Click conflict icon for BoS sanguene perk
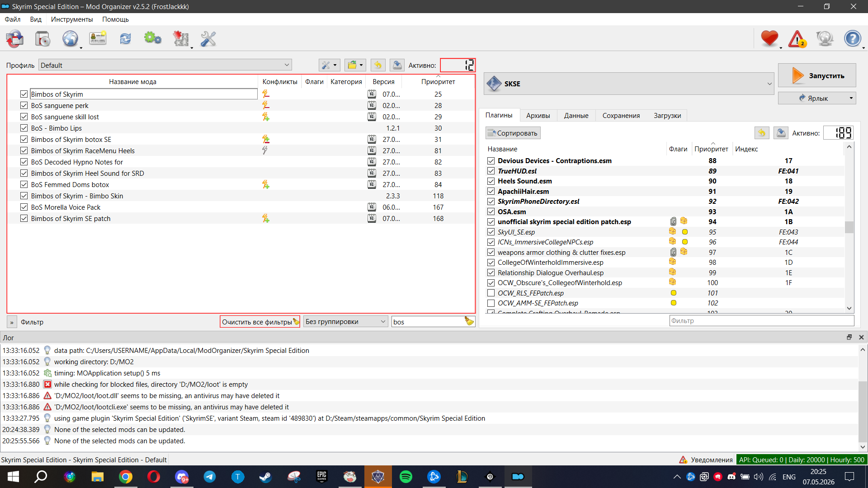This screenshot has height=488, width=868. (266, 105)
